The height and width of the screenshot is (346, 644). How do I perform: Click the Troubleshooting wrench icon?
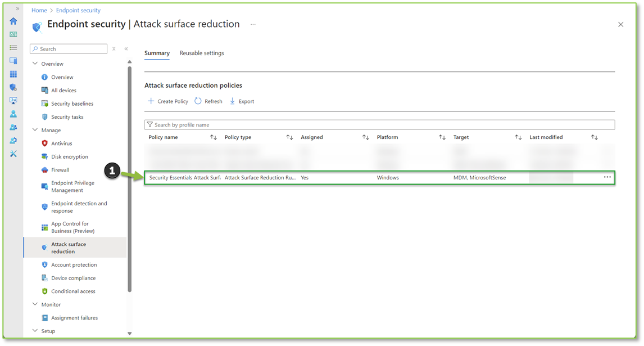13,153
